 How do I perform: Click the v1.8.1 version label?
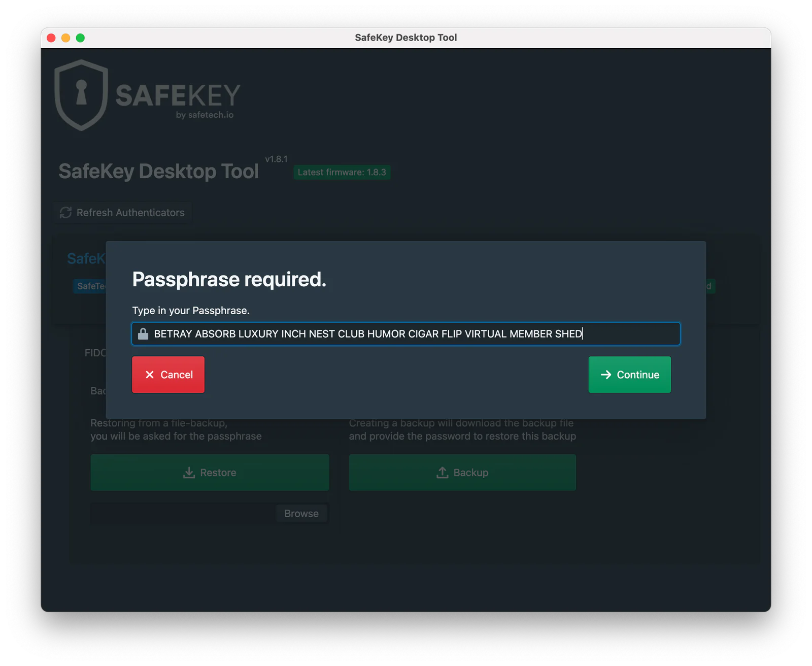[276, 159]
